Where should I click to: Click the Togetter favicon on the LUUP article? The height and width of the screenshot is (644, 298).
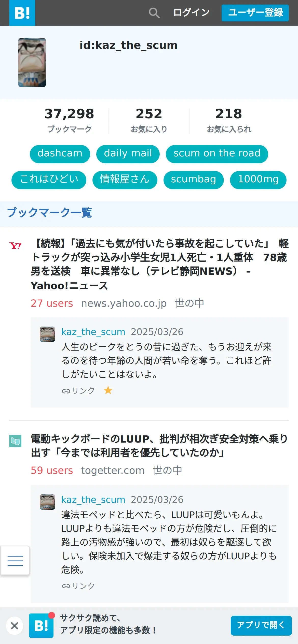tap(15, 441)
